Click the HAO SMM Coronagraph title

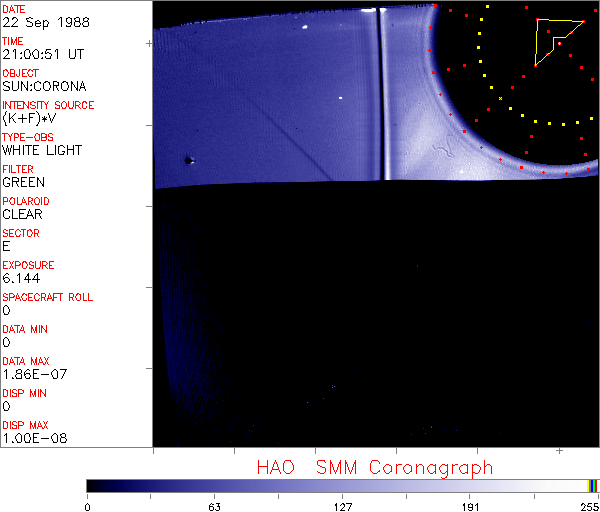[374, 467]
